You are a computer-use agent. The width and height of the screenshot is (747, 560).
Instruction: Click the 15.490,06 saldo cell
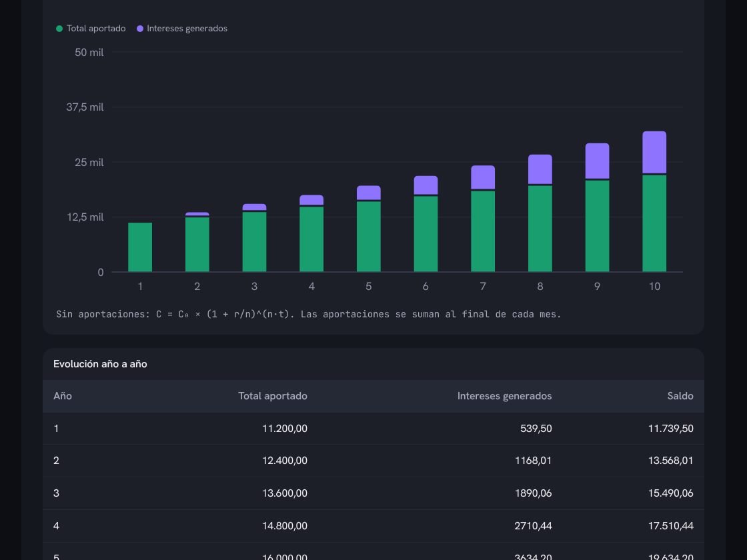point(671,493)
